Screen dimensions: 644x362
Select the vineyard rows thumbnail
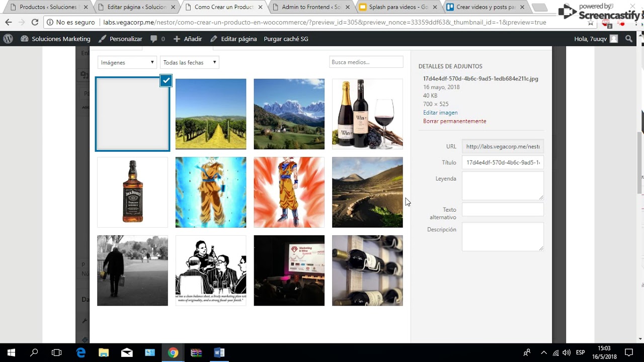point(211,114)
